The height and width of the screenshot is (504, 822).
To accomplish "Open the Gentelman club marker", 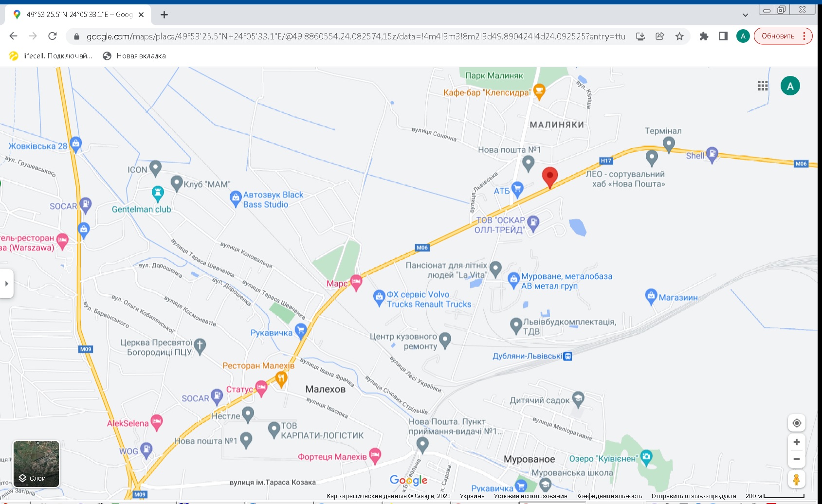I will (x=157, y=193).
